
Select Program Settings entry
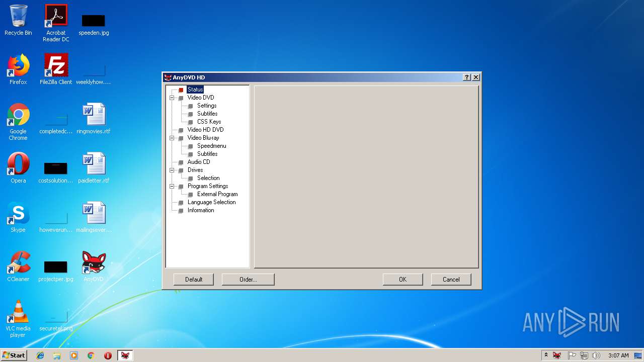coord(208,186)
